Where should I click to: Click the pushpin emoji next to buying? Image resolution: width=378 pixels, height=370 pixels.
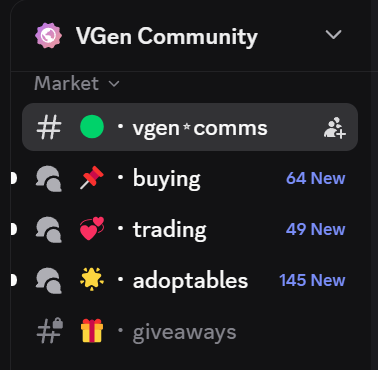click(92, 178)
